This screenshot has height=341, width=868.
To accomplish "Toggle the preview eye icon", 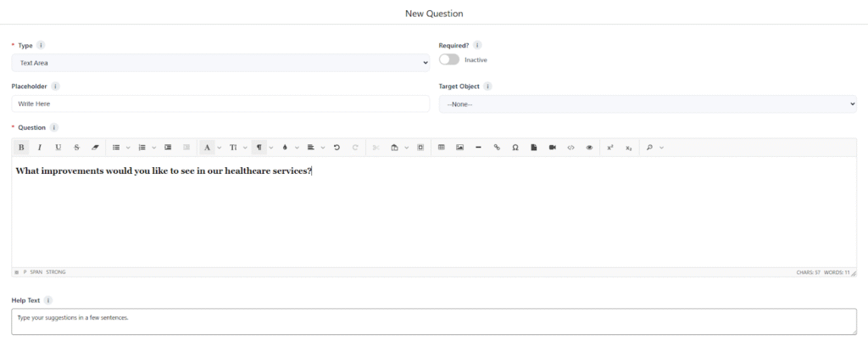I will coord(589,148).
